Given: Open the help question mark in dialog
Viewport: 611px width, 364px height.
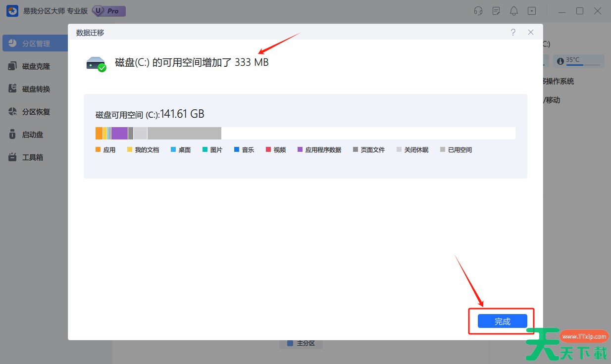Looking at the screenshot, I should pos(513,32).
